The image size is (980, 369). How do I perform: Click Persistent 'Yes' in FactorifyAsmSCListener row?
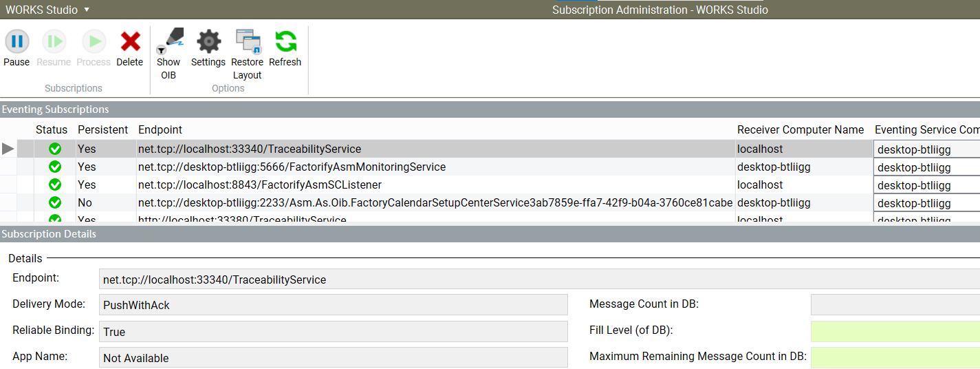(87, 184)
